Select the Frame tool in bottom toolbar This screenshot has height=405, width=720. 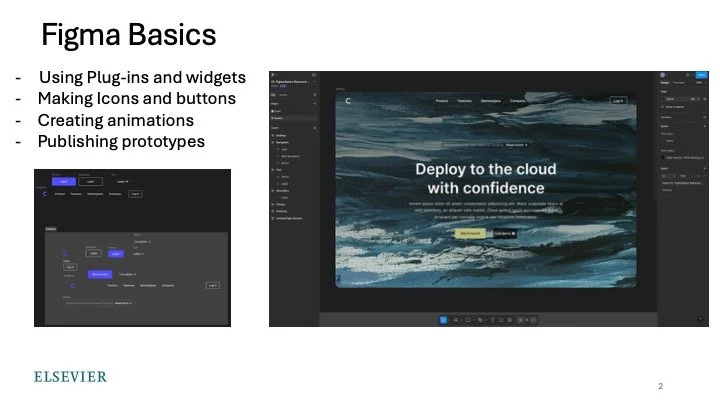coord(456,320)
